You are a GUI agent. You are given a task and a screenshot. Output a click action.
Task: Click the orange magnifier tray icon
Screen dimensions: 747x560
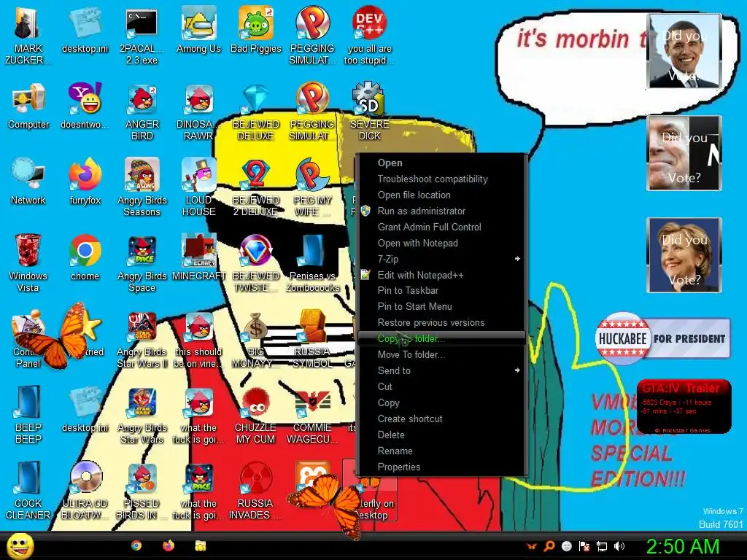pos(549,546)
